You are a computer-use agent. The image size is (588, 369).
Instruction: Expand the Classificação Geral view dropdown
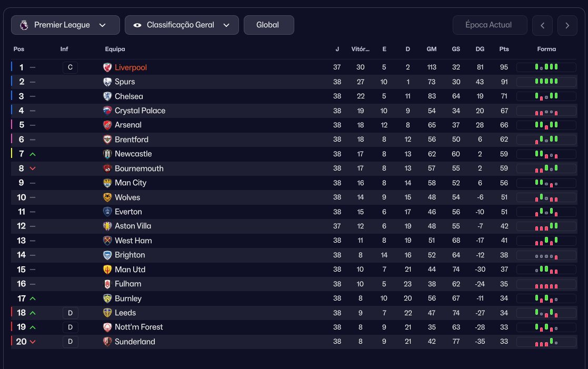click(x=182, y=25)
